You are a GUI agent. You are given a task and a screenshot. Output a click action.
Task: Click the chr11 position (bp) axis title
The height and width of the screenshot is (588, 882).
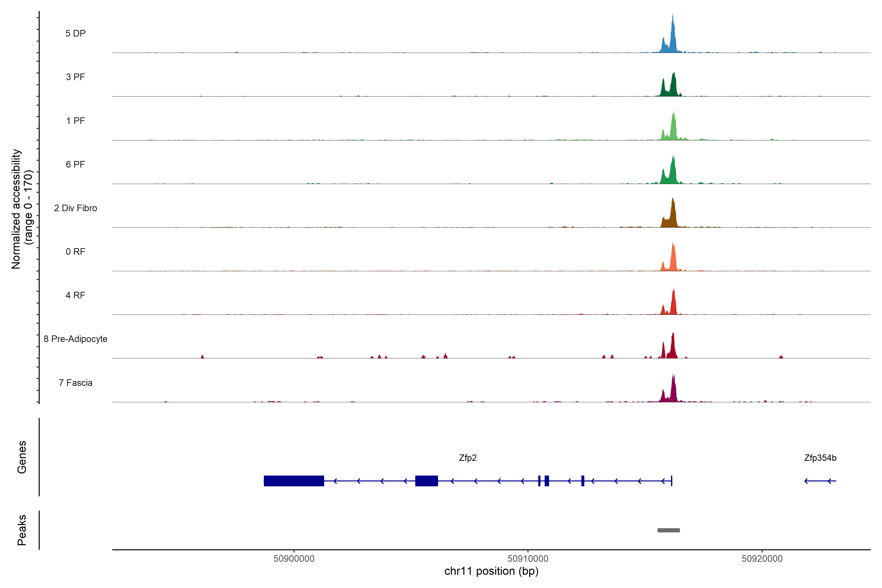coord(491,571)
